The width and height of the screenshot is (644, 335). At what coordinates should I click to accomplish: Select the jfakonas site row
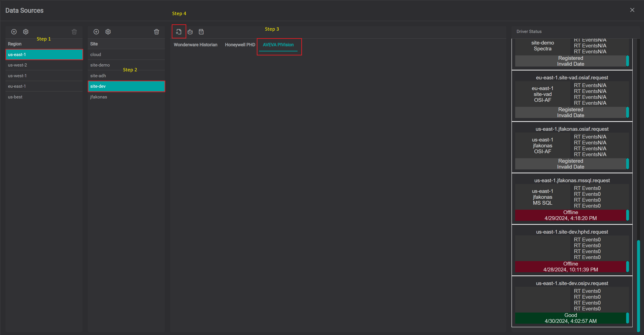[126, 97]
